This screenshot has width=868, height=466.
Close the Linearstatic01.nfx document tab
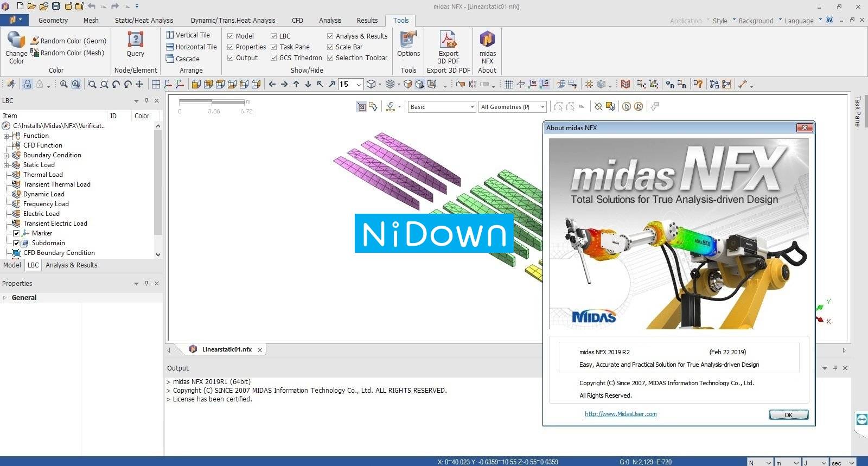260,350
